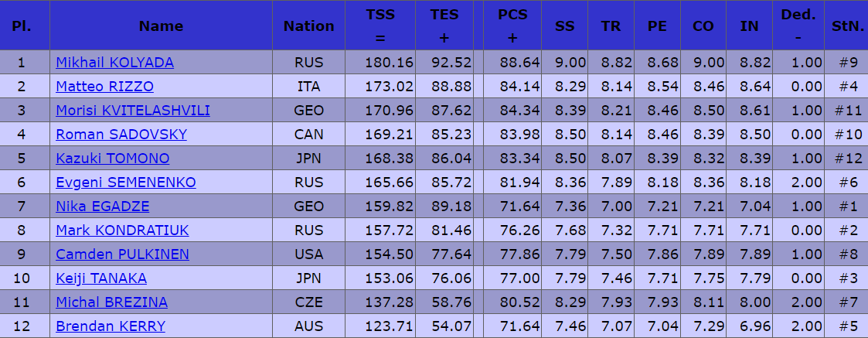868x338 pixels.
Task: Open Evgeni SEMENENKO skater link
Action: click(126, 183)
